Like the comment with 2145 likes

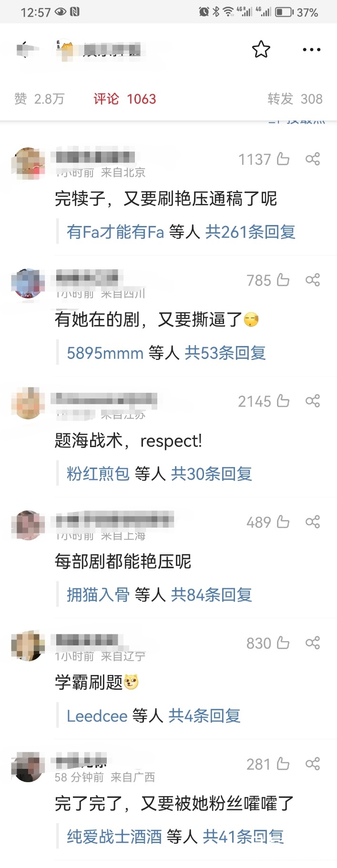pos(283,401)
